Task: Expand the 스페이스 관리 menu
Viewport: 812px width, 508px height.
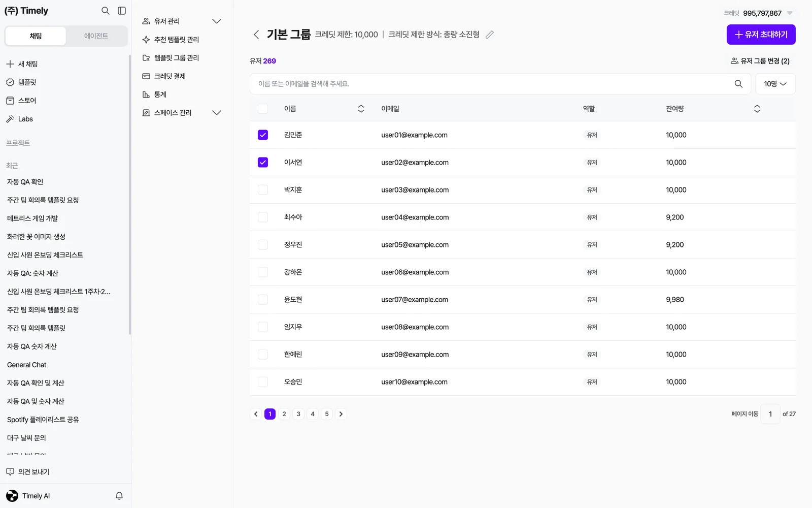Action: pos(217,113)
